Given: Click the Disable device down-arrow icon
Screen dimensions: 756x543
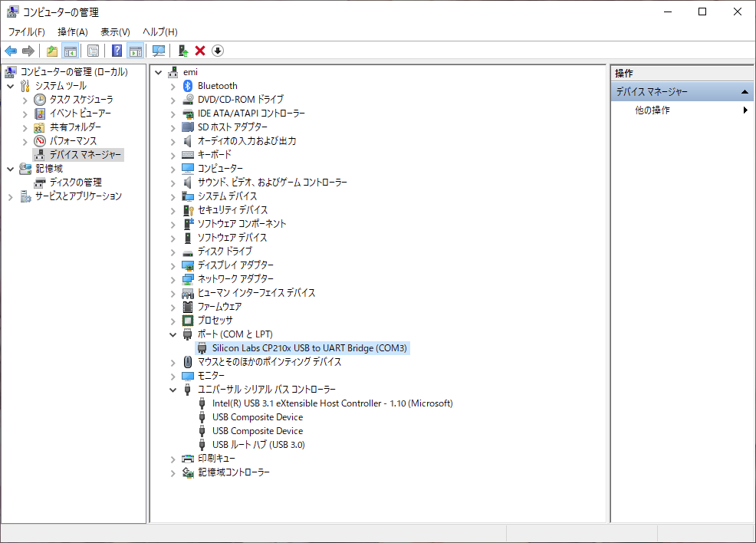Looking at the screenshot, I should [x=218, y=51].
